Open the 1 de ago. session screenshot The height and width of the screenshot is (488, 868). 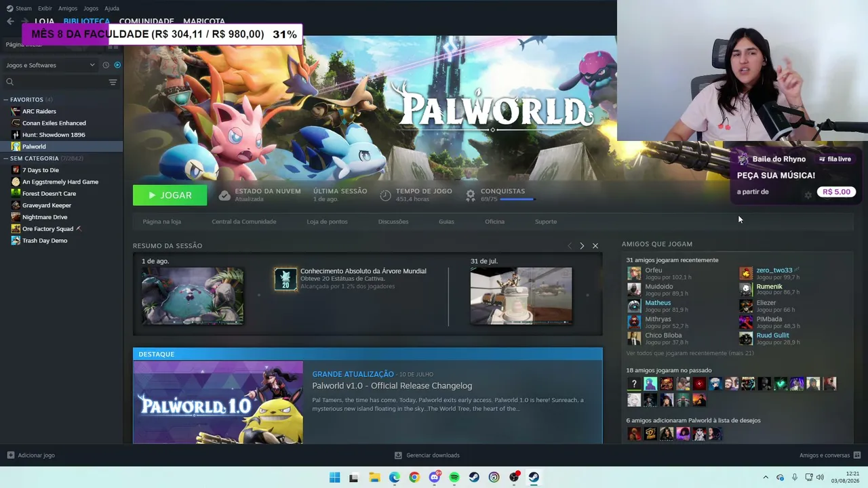click(193, 296)
